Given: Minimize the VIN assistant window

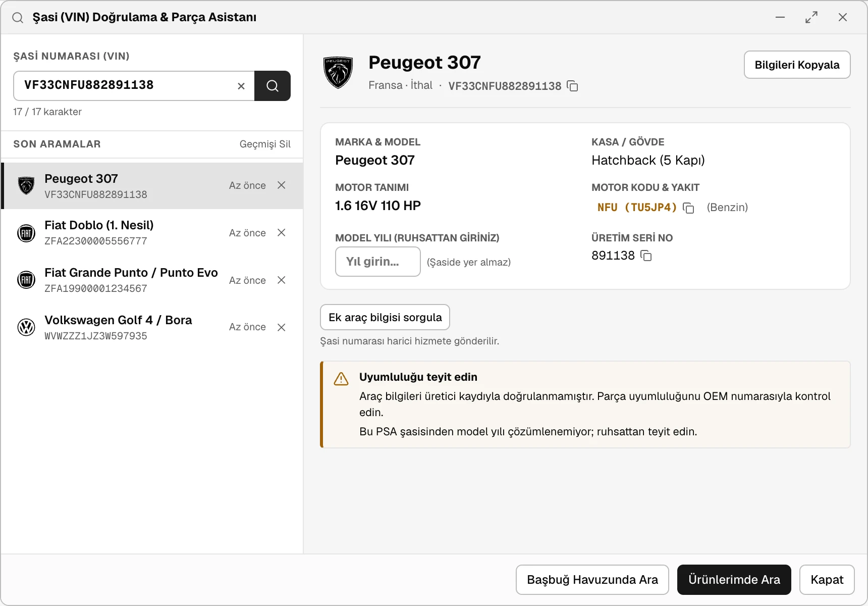Looking at the screenshot, I should (x=780, y=17).
